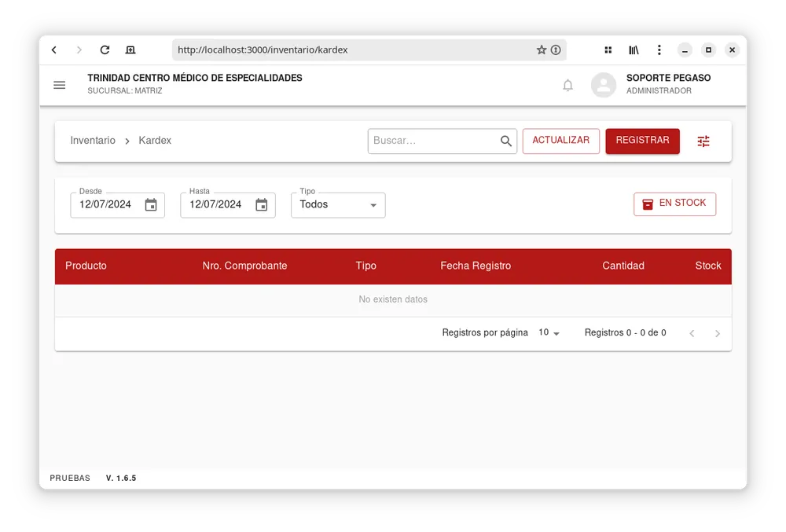786x532 pixels.
Task: Click the REGISTRAR button
Action: pos(643,141)
